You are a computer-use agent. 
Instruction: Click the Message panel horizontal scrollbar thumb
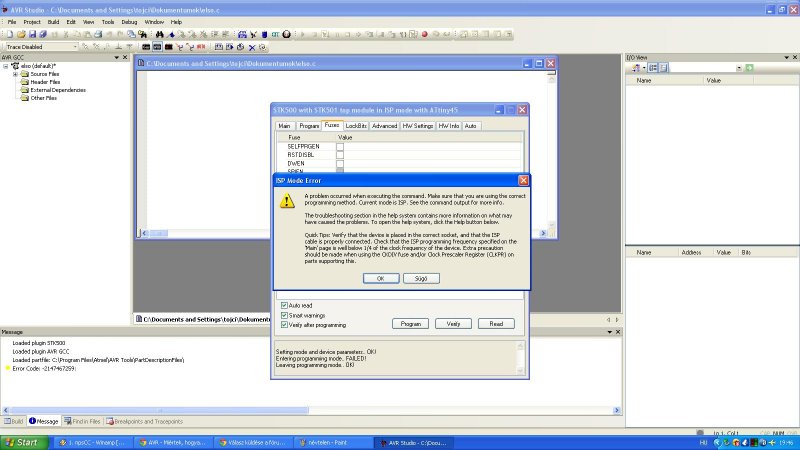point(159,410)
